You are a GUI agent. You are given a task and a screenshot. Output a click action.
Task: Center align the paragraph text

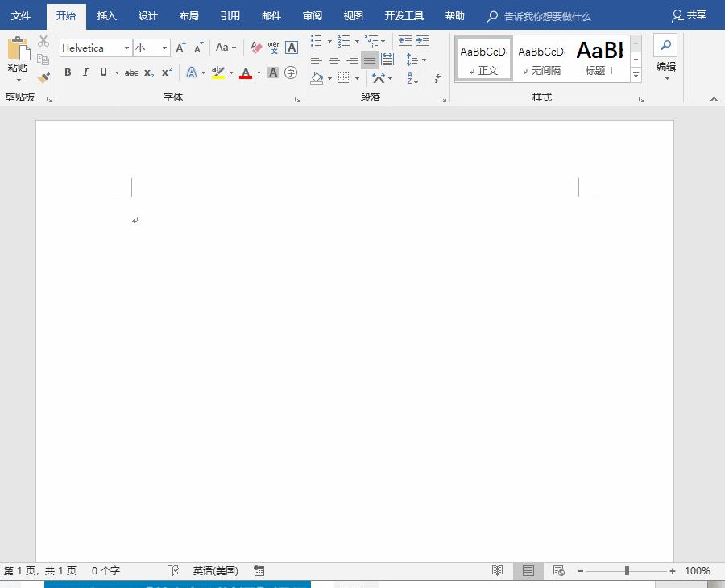pos(334,60)
